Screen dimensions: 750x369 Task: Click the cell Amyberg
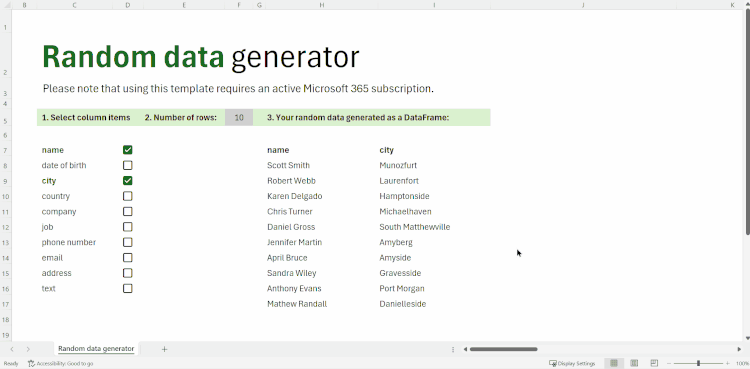click(x=396, y=242)
